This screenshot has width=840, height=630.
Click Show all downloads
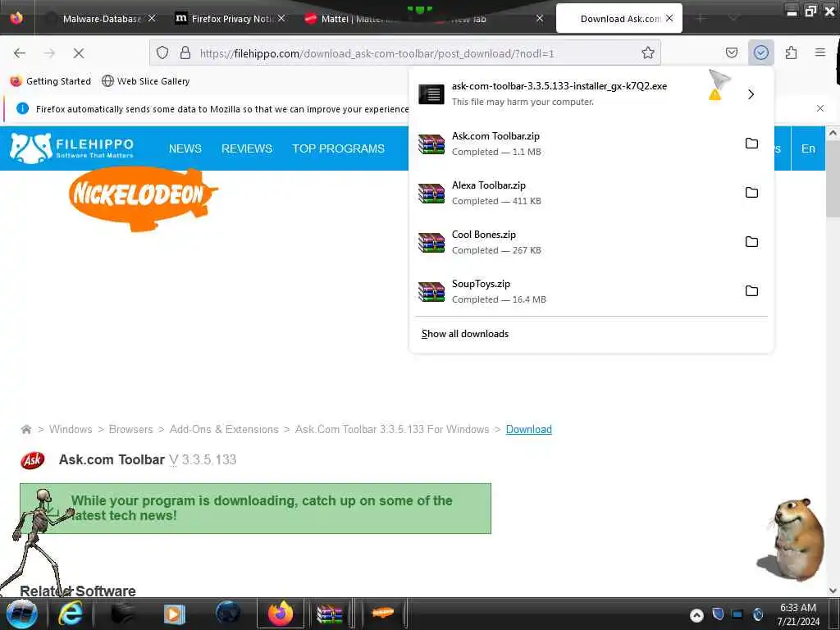coord(465,334)
